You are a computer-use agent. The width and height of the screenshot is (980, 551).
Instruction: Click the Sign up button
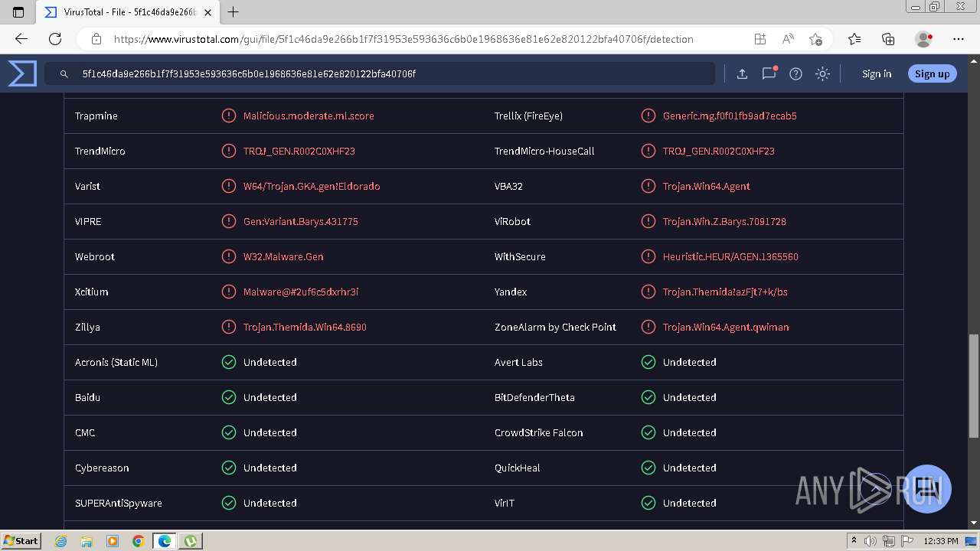pyautogui.click(x=932, y=73)
